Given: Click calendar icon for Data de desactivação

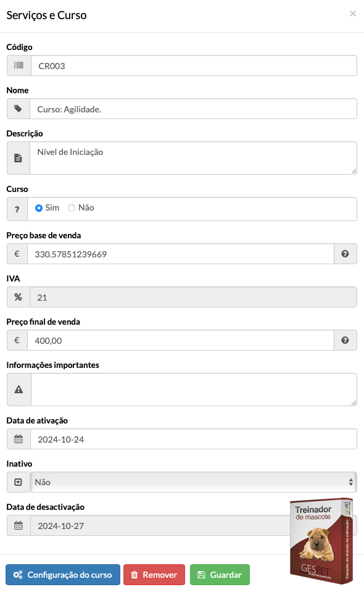Looking at the screenshot, I should pyautogui.click(x=18, y=525).
